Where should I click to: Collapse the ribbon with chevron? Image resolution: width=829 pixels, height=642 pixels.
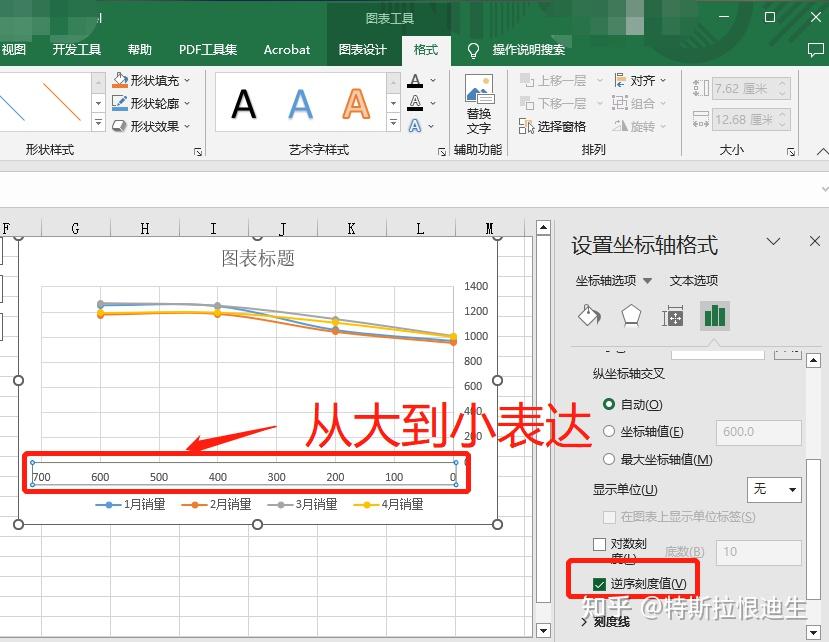822,152
